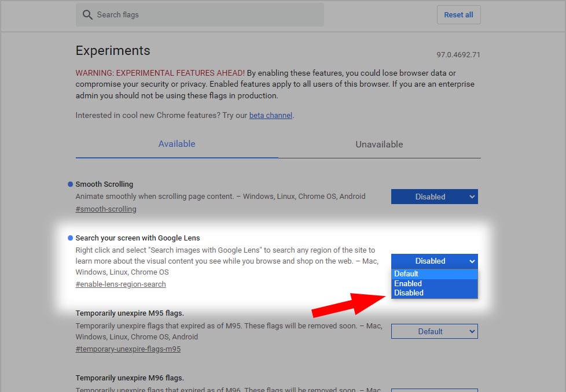Viewport: 566px width, 392px height.
Task: Collapse the Google Lens Disabled dropdown
Action: click(x=434, y=261)
